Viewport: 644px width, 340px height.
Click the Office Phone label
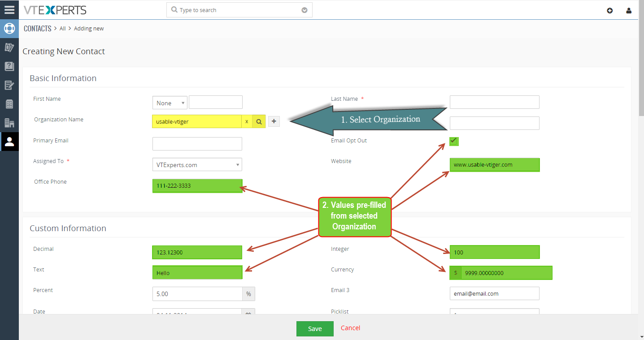tap(50, 182)
